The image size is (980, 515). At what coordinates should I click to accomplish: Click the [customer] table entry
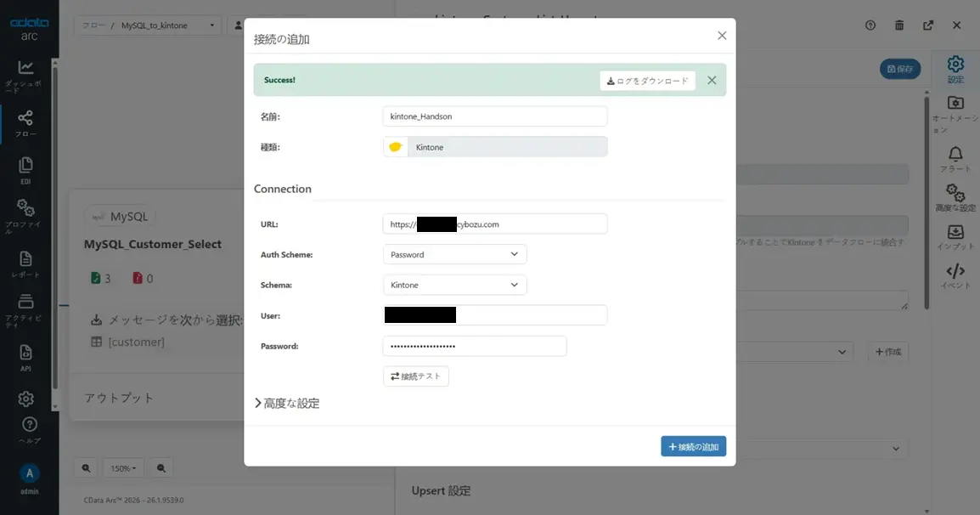[136, 342]
